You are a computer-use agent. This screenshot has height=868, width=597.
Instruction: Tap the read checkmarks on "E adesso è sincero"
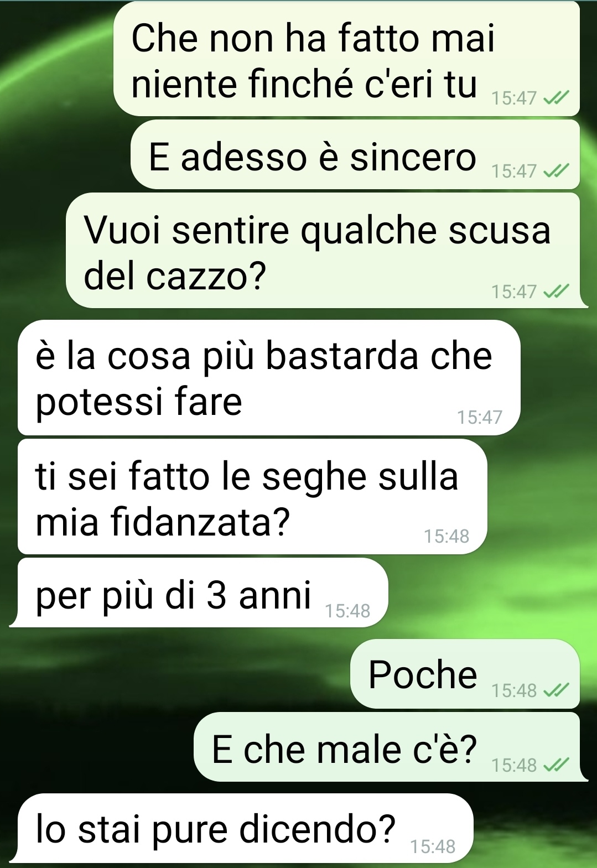pos(556,171)
